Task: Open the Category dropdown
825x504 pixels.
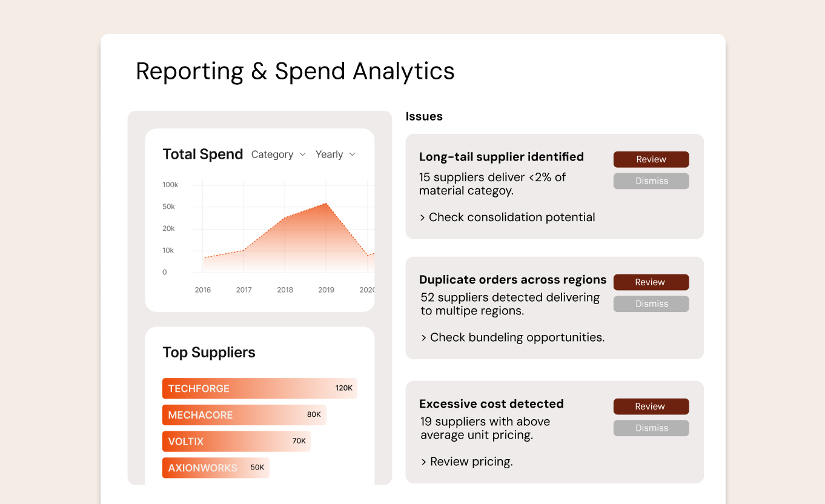Action: 278,154
